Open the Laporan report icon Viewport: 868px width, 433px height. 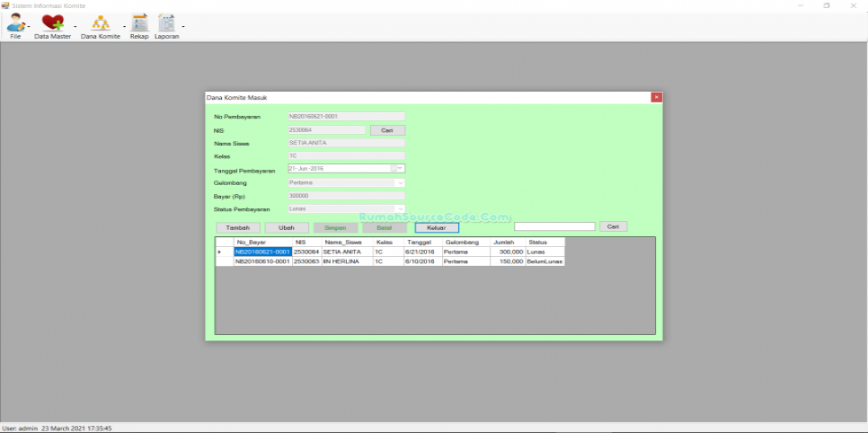[166, 23]
